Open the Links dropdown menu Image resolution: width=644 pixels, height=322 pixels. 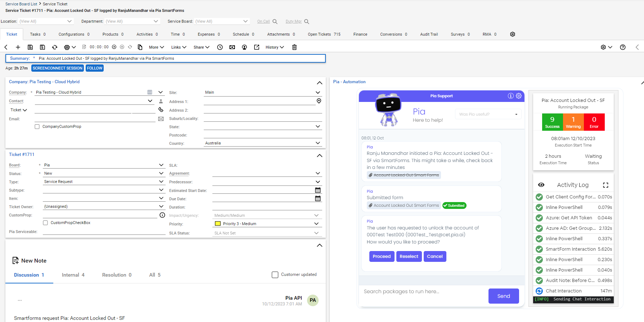179,47
